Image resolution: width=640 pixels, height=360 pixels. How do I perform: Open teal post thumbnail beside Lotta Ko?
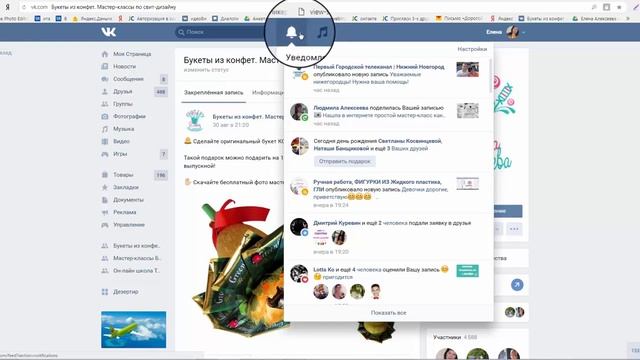(468, 271)
